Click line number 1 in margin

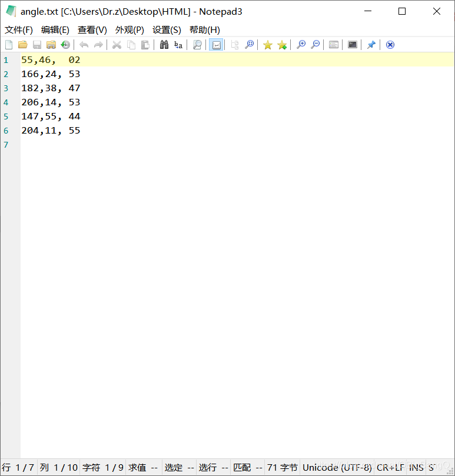coord(6,60)
